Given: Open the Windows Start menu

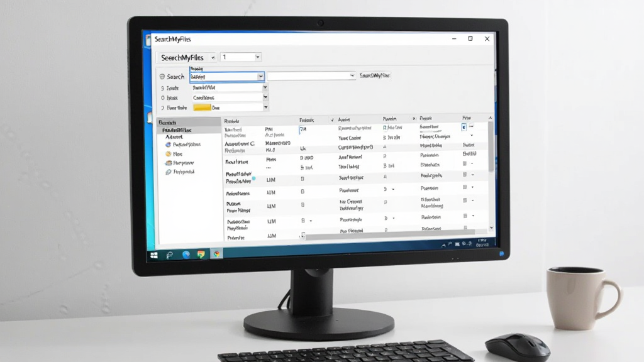Looking at the screenshot, I should coord(154,255).
